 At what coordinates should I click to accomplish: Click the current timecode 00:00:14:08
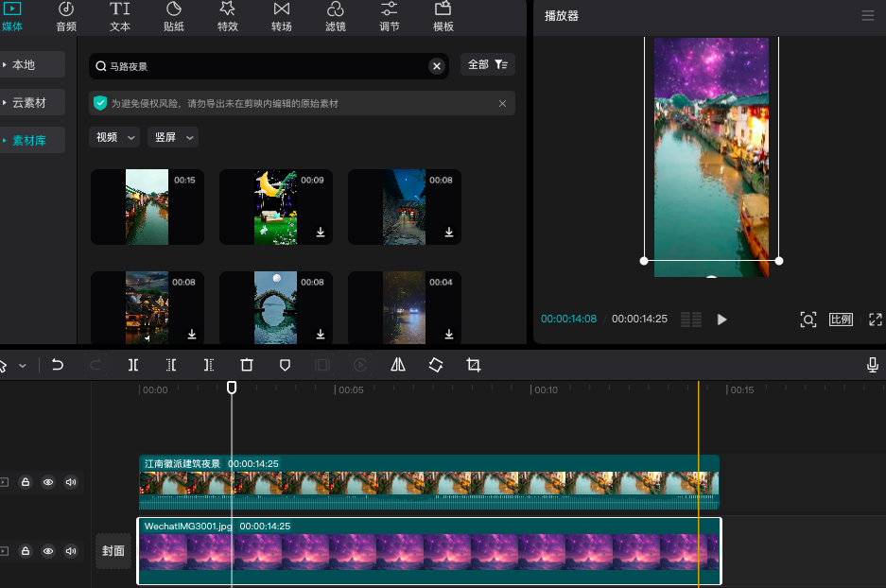pyautogui.click(x=568, y=320)
